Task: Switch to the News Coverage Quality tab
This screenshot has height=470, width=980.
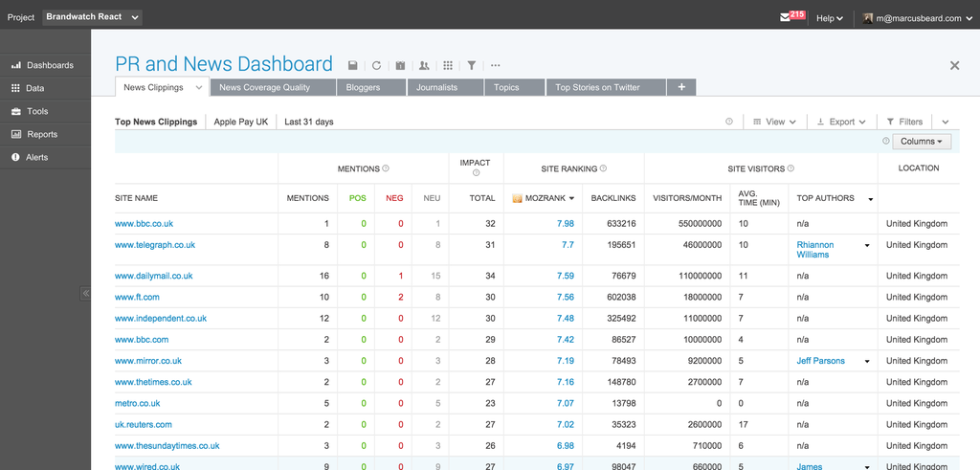Action: [273, 87]
